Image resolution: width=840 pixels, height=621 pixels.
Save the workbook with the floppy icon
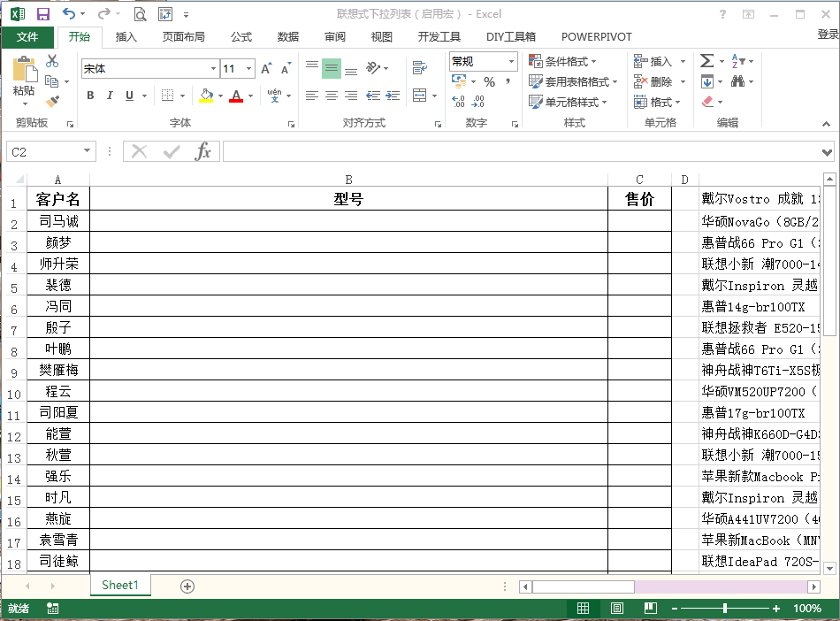pos(42,14)
